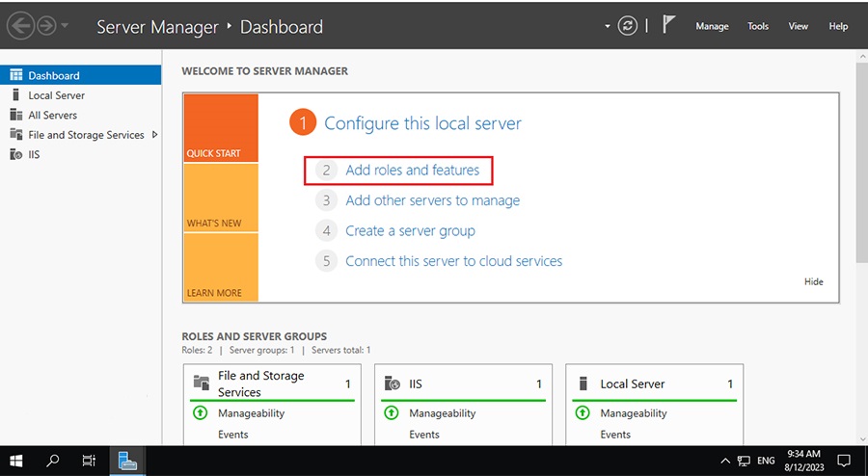Click the All Servers sidebar icon
The height and width of the screenshot is (476, 868).
click(16, 115)
